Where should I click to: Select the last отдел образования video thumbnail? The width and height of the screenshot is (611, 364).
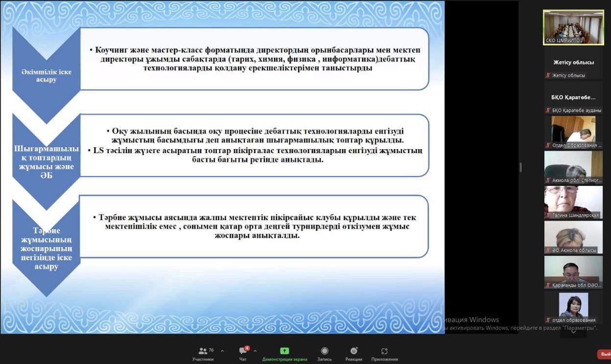pos(573,307)
